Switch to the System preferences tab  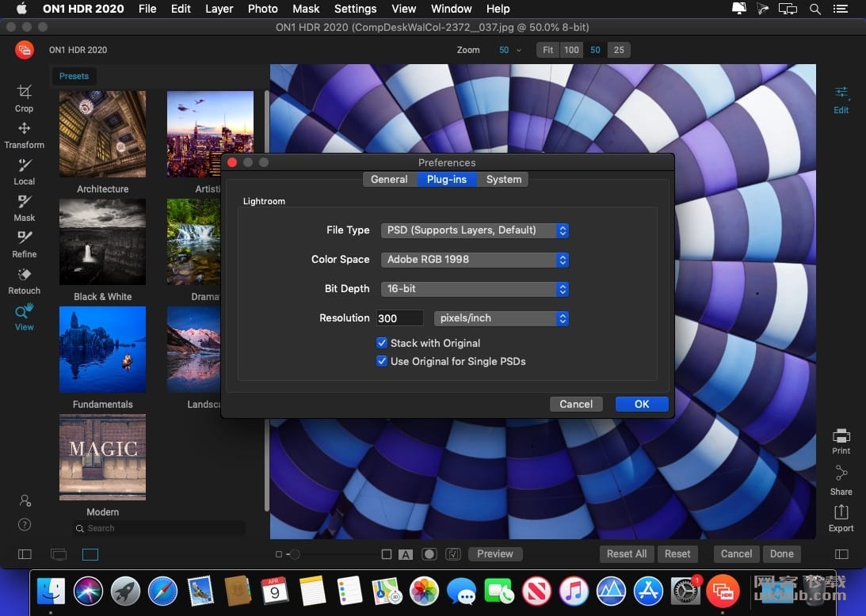(504, 180)
